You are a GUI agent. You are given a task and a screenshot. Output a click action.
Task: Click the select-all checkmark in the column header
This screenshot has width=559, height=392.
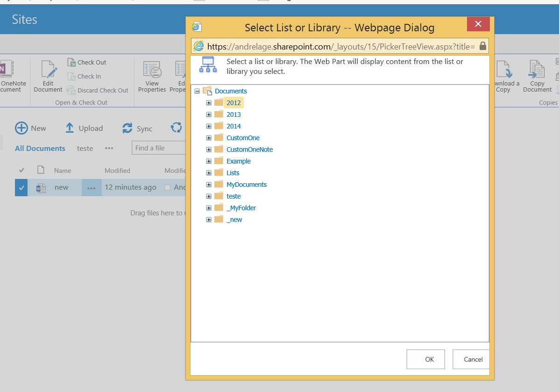(x=21, y=170)
